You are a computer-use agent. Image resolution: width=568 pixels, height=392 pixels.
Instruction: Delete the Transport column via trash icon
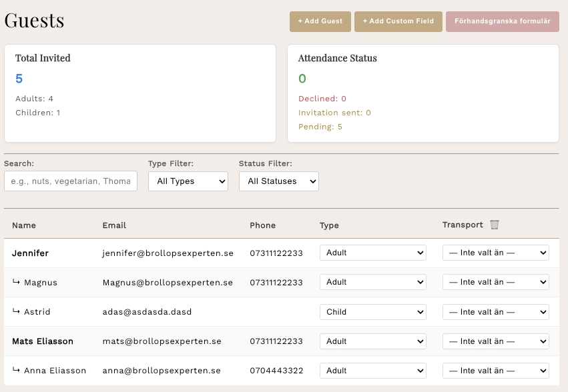click(x=495, y=225)
